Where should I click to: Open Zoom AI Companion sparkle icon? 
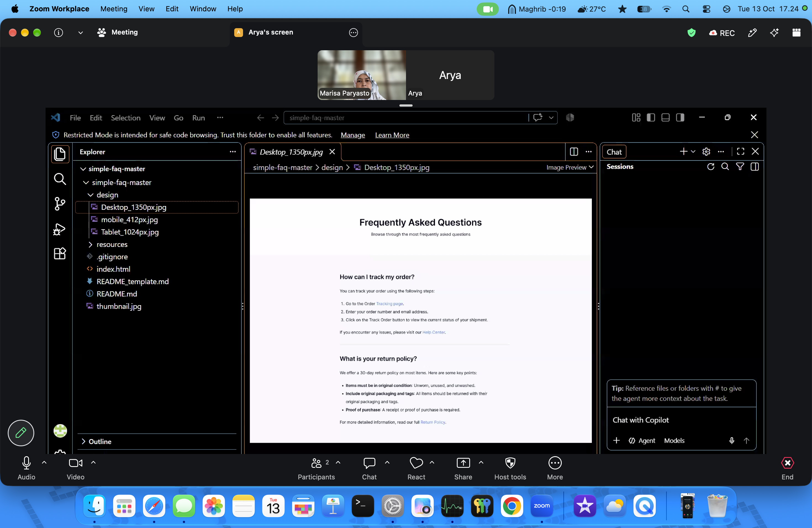pos(774,33)
